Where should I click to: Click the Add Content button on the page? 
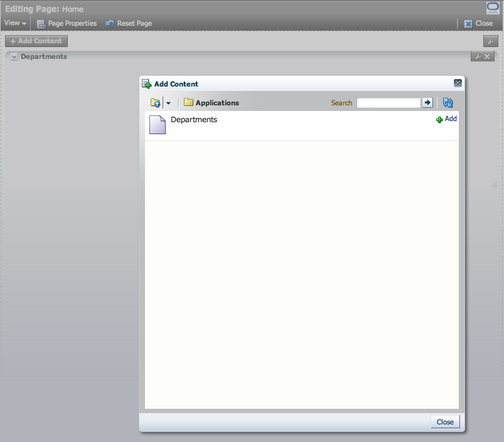coord(36,41)
